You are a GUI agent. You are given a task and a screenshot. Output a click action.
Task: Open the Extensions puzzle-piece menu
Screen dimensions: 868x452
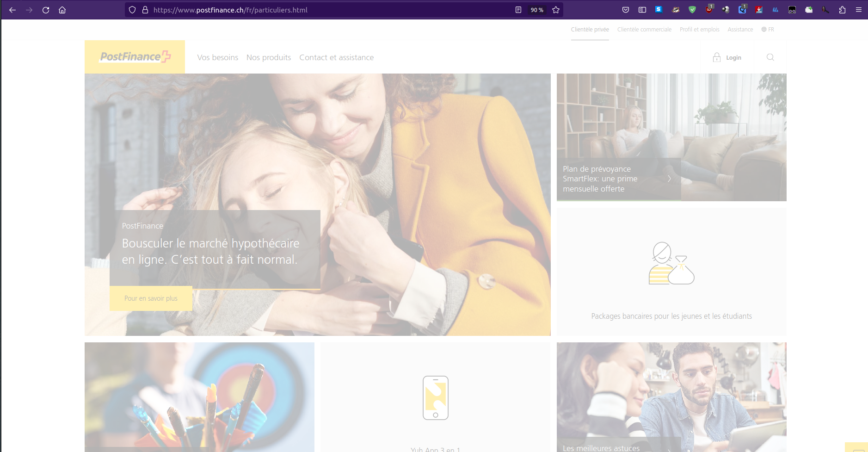[x=842, y=10]
